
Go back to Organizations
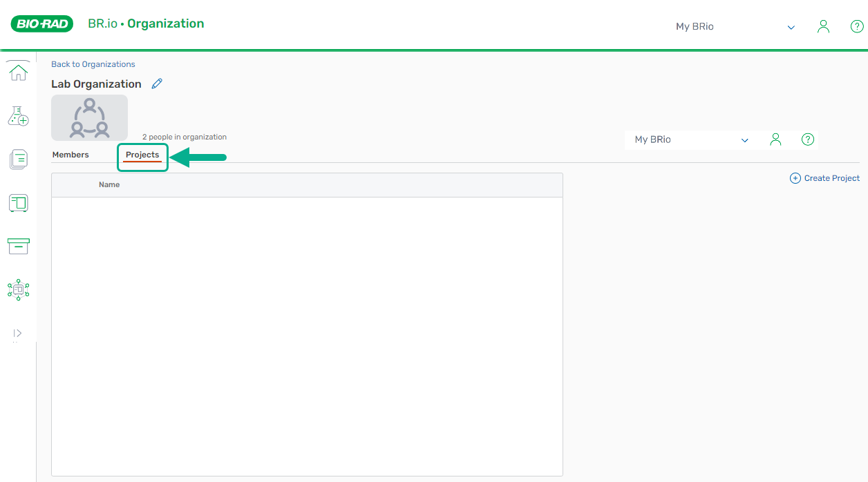coord(93,64)
